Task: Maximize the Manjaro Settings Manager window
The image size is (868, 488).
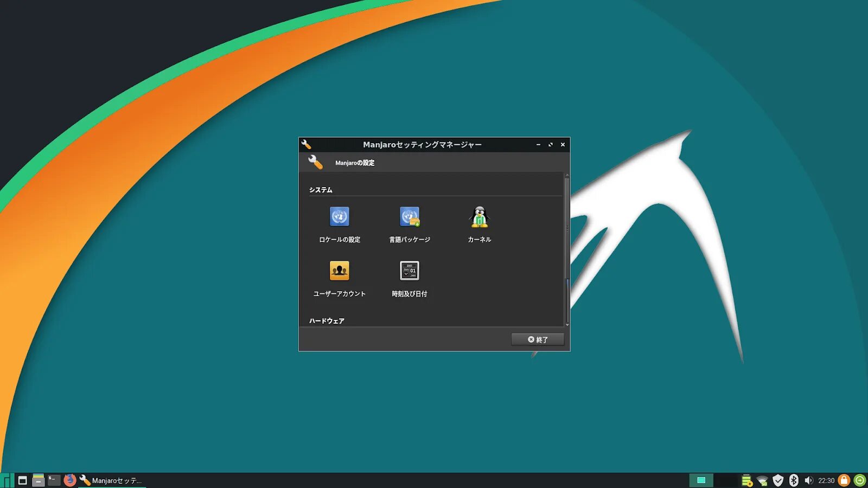Action: click(551, 145)
